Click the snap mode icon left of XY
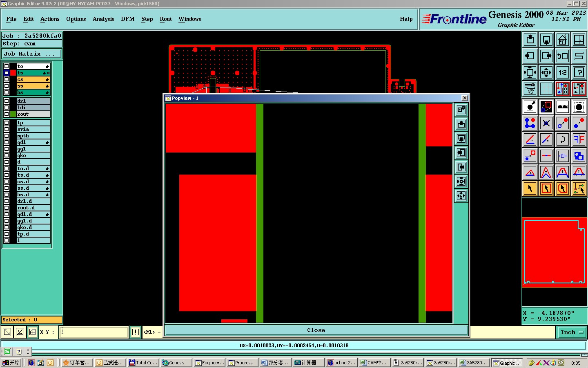Screen dimensions: 588x368 tap(33, 332)
